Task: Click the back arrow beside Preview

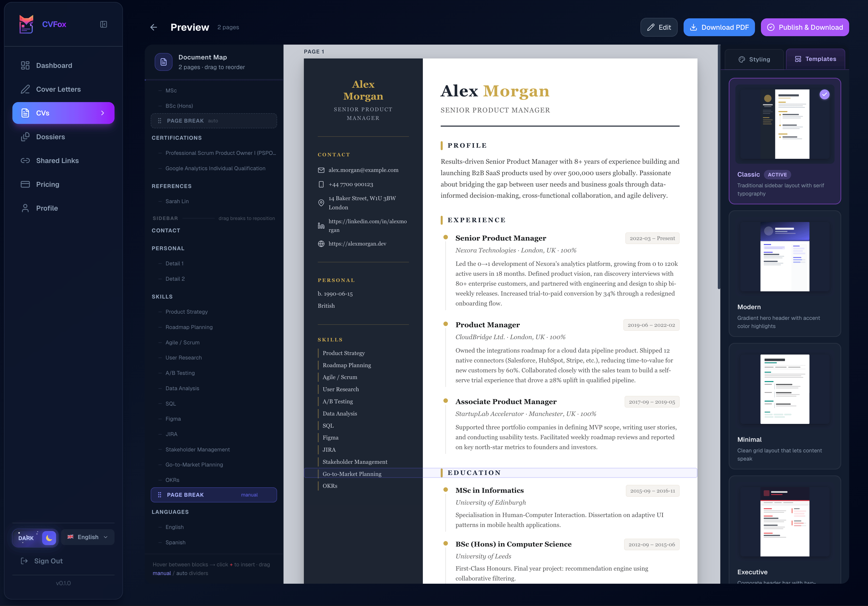Action: [153, 27]
